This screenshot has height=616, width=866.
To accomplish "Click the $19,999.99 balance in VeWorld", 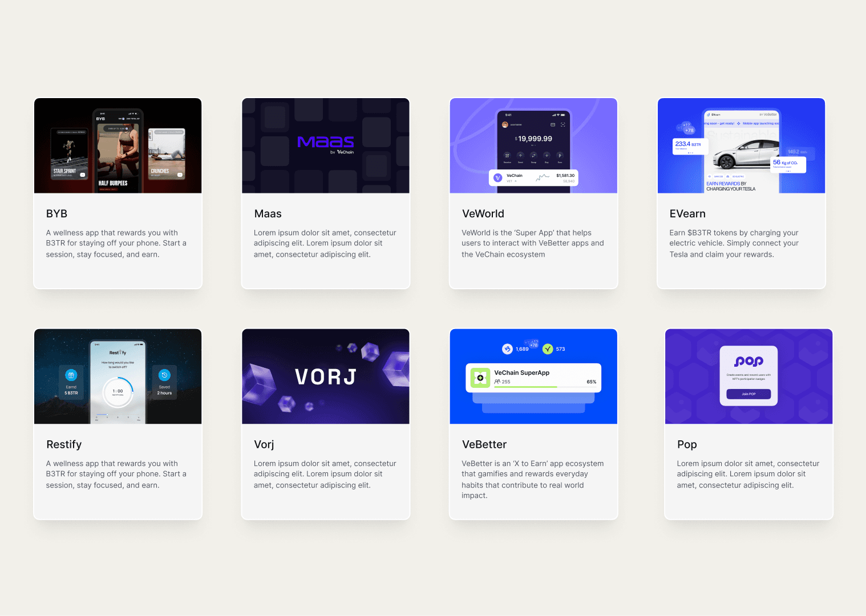I will [533, 139].
